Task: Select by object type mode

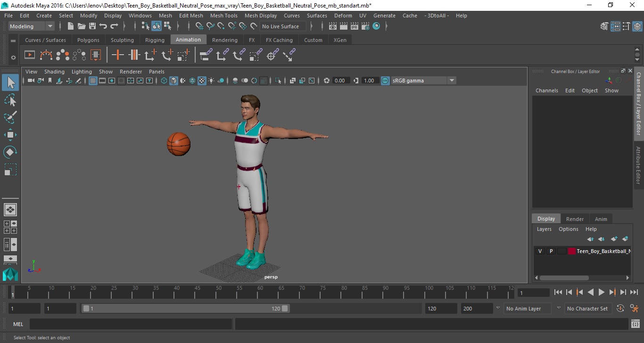Action: pyautogui.click(x=157, y=26)
